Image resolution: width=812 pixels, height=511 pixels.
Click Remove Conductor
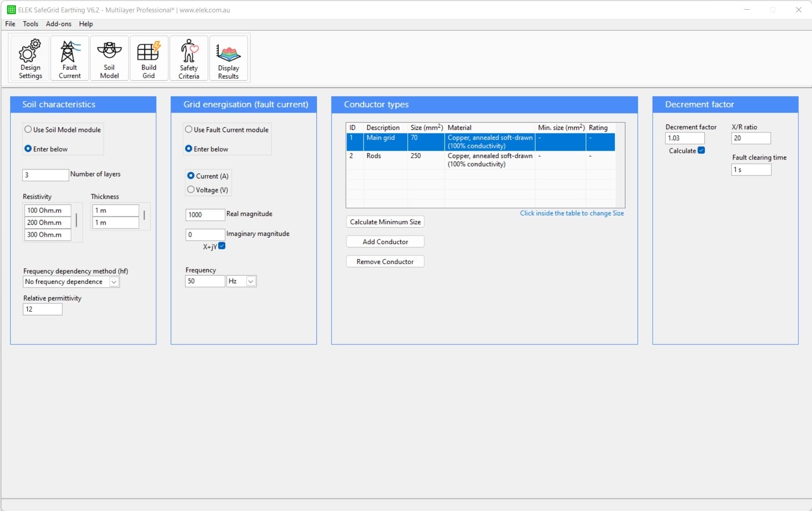pyautogui.click(x=384, y=261)
